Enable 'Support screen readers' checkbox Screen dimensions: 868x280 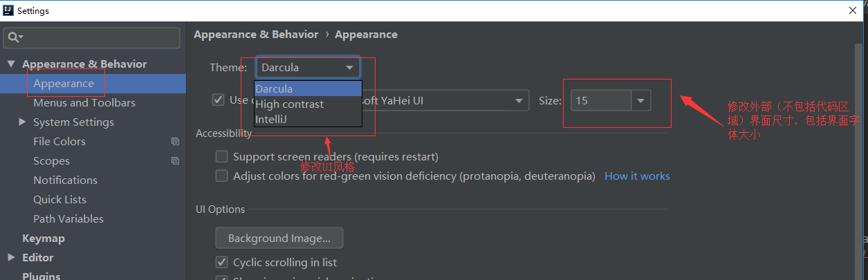click(x=222, y=157)
